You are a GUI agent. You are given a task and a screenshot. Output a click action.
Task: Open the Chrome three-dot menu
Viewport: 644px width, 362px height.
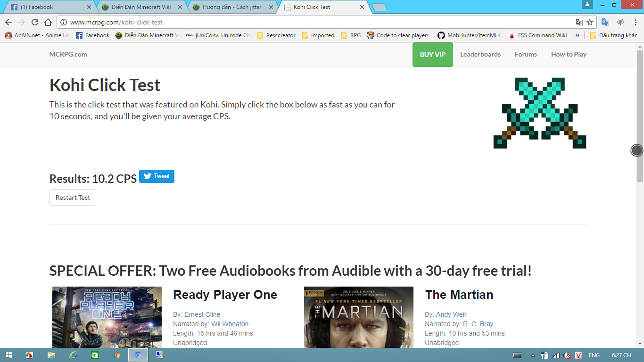[636, 22]
